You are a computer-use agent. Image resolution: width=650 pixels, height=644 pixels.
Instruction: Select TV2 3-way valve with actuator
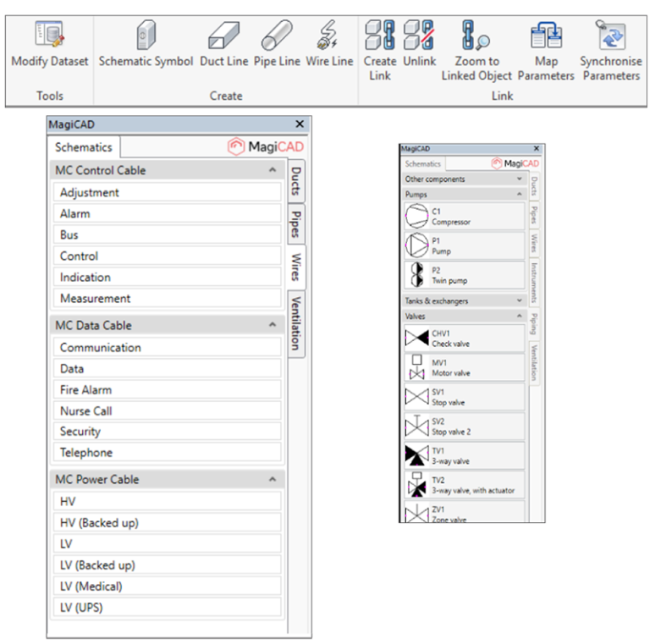(x=465, y=485)
